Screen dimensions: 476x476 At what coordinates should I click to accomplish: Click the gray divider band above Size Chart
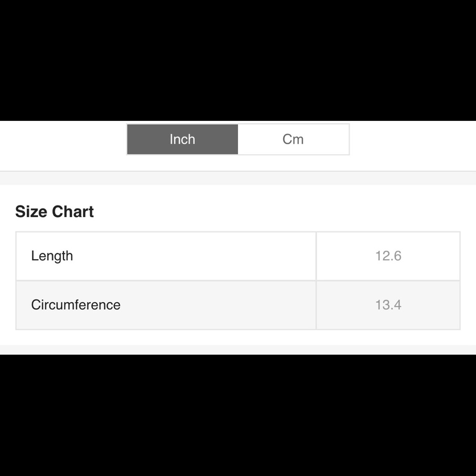coord(238,178)
